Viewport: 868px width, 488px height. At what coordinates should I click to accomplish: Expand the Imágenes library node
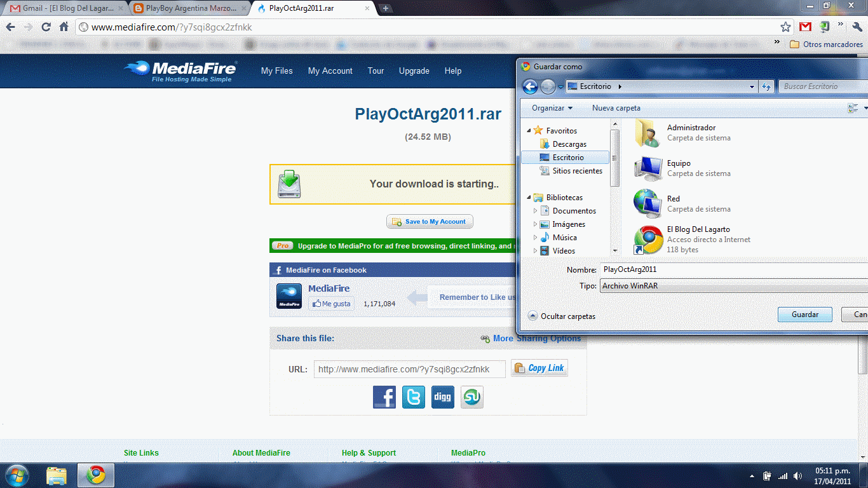tap(535, 224)
